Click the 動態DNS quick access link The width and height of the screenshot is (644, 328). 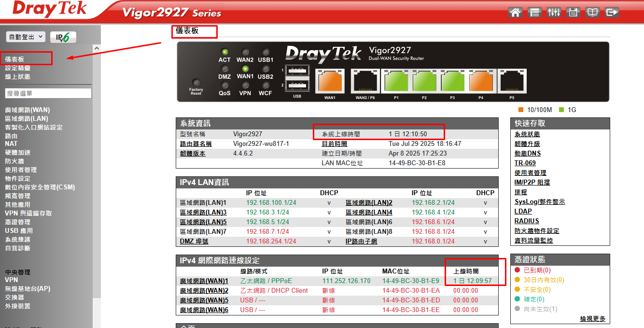point(527,153)
